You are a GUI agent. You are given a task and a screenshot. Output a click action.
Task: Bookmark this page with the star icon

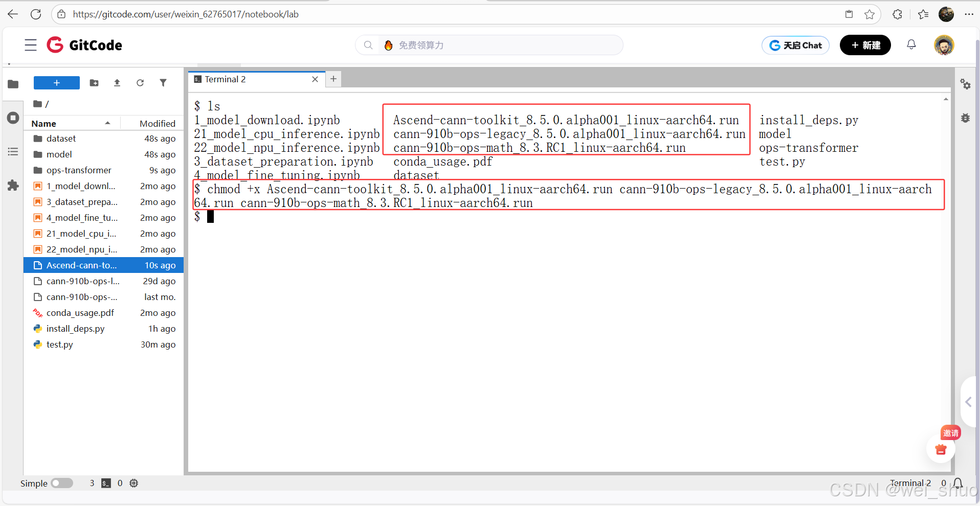coord(869,14)
